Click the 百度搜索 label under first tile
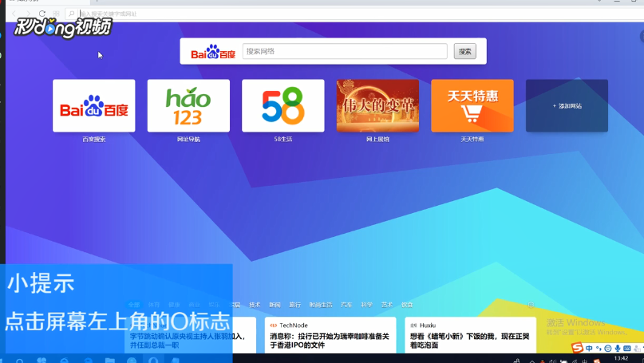This screenshot has height=363, width=644. click(93, 139)
